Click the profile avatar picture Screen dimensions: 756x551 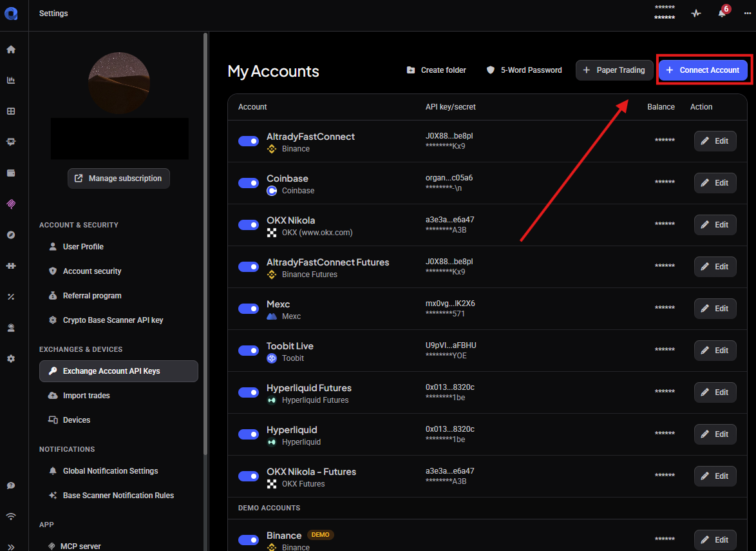119,83
